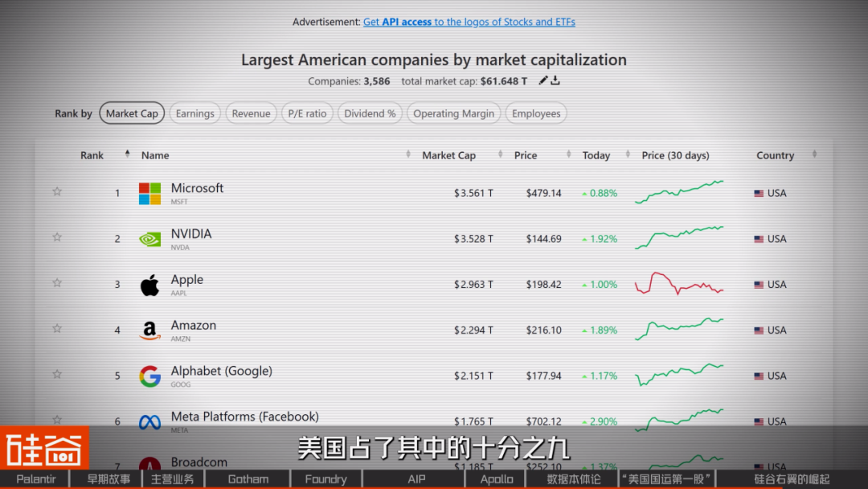This screenshot has width=868, height=489.
Task: Click the pencil edit icon
Action: coord(543,81)
